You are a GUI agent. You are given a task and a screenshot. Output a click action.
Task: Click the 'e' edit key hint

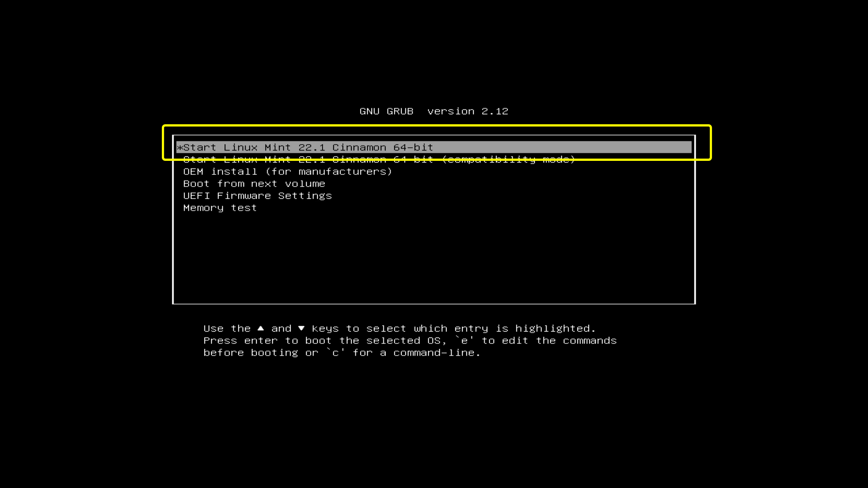464,340
